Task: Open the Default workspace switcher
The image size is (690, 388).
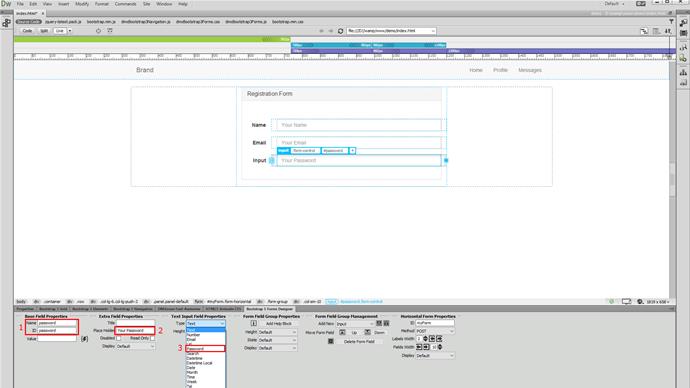Action: [614, 4]
